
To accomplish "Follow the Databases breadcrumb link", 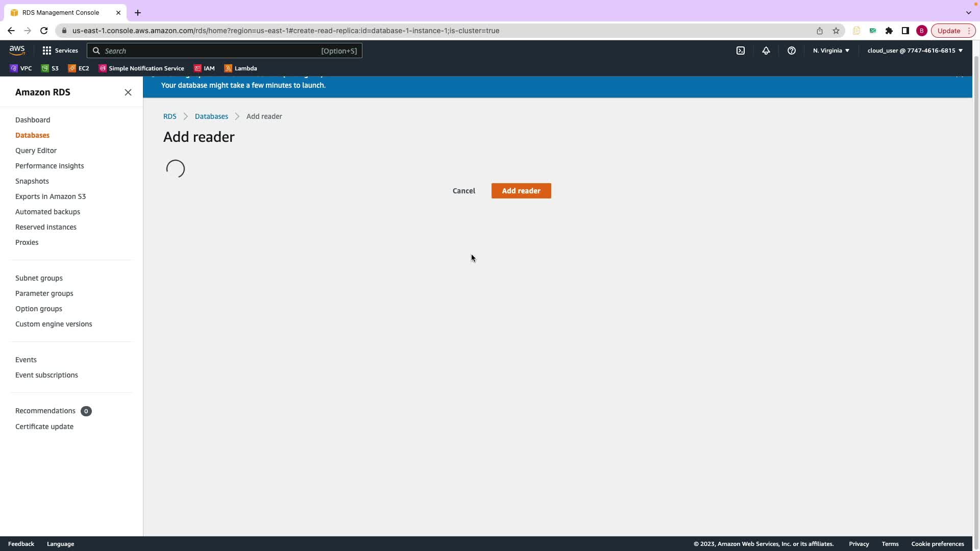I will coord(211,116).
